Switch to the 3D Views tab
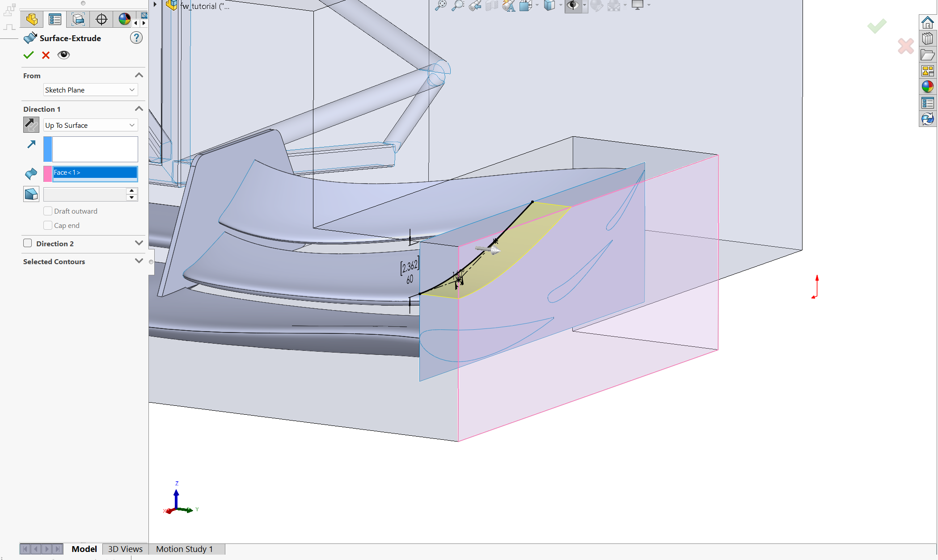 point(125,549)
